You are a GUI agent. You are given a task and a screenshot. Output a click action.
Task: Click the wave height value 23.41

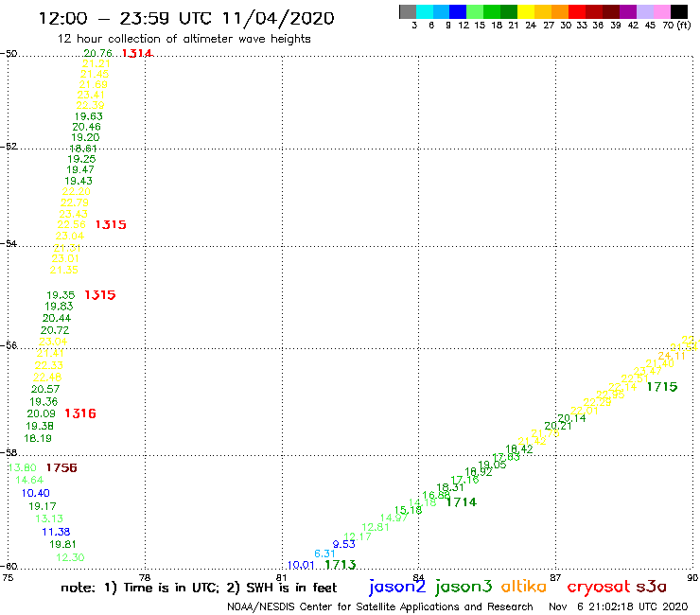coord(91,95)
